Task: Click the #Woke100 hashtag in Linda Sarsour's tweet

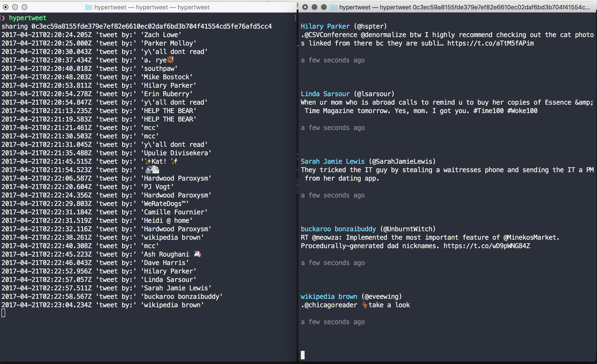Action: point(522,111)
